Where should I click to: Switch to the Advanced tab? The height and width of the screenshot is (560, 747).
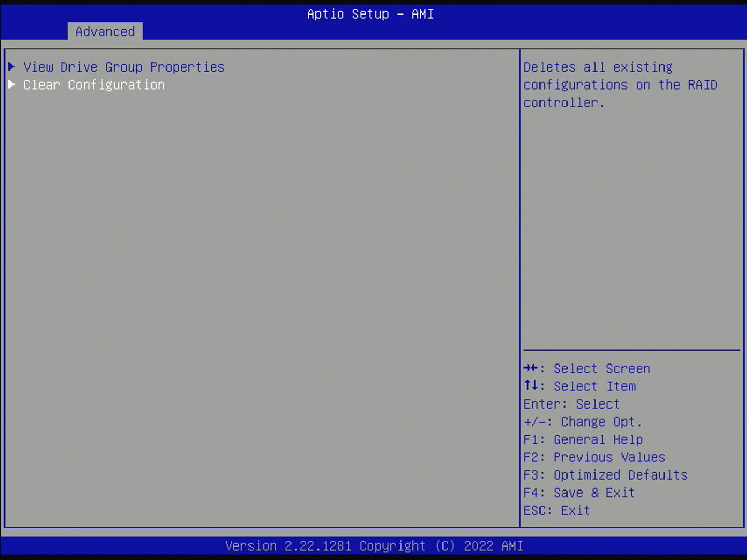(105, 32)
